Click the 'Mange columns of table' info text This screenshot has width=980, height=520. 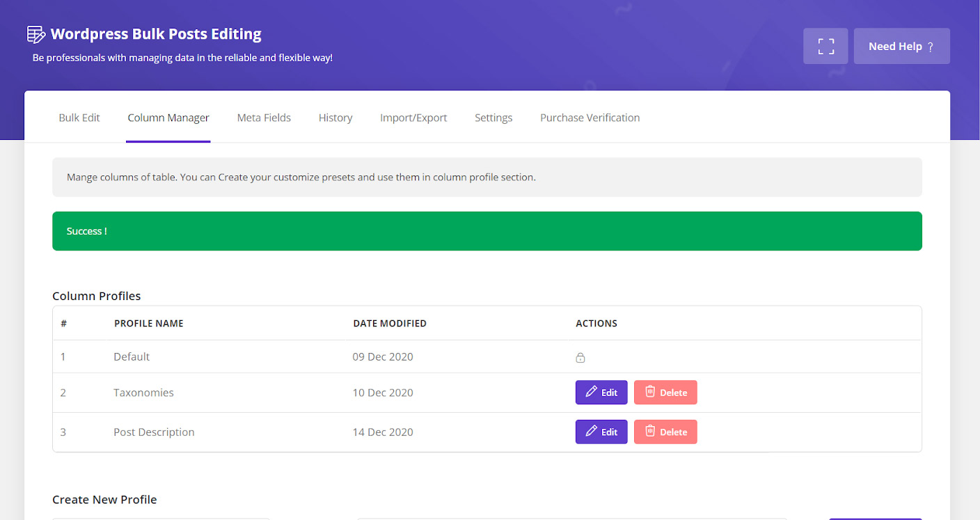tap(301, 178)
